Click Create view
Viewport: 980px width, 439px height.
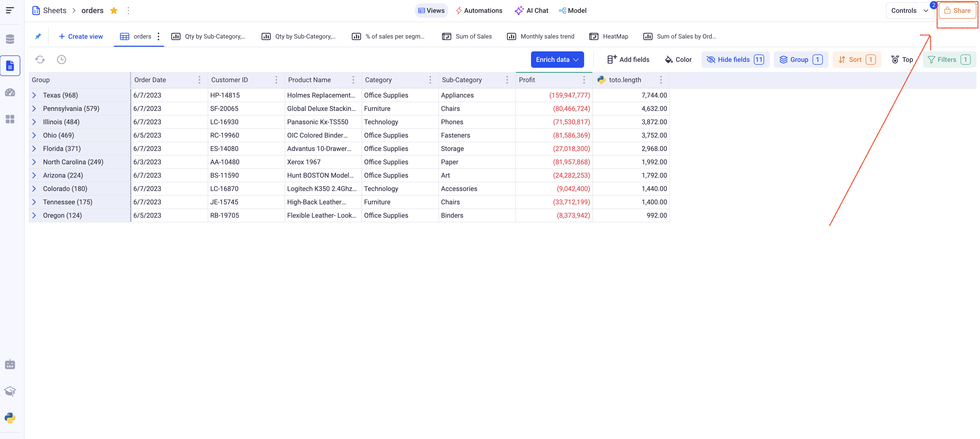(x=81, y=36)
